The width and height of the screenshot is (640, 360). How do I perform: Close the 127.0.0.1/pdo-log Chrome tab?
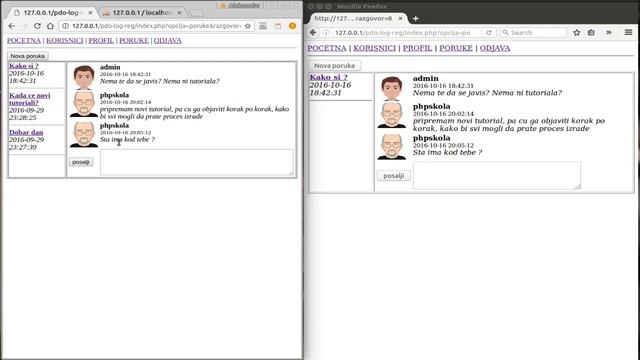tap(90, 13)
